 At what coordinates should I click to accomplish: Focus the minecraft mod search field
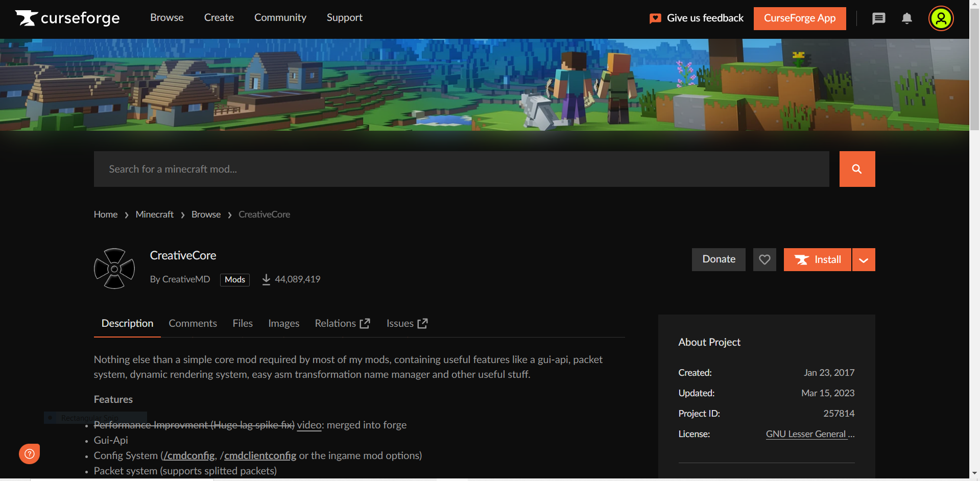click(461, 169)
